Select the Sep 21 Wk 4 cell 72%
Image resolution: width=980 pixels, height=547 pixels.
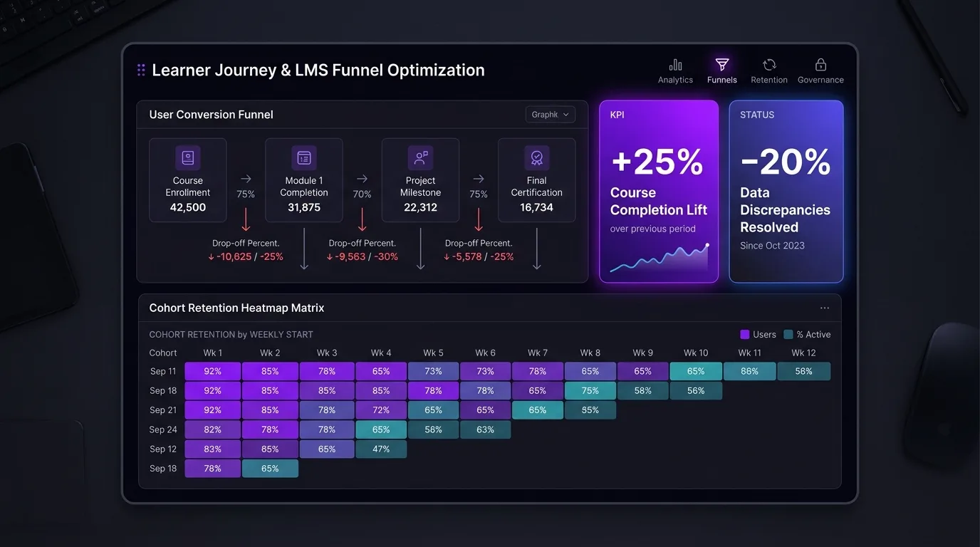click(381, 410)
